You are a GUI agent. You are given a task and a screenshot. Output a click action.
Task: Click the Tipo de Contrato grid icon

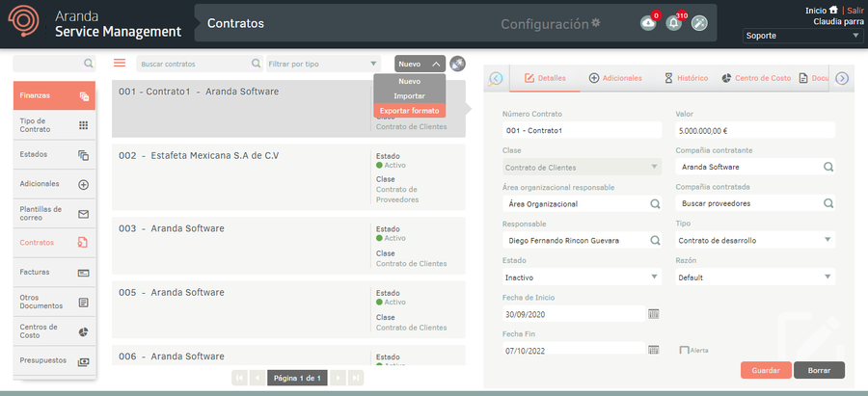pyautogui.click(x=84, y=125)
